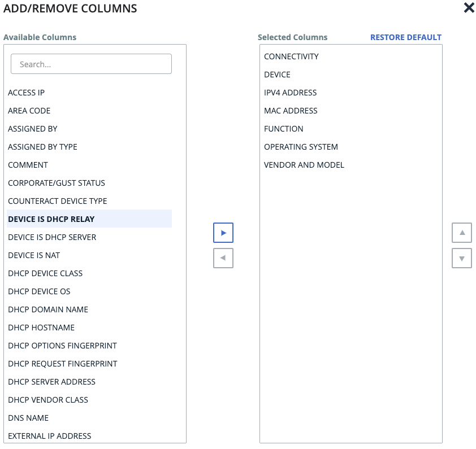This screenshot has width=476, height=449.
Task: Close the Add/Remove Columns dialog
Action: [469, 8]
